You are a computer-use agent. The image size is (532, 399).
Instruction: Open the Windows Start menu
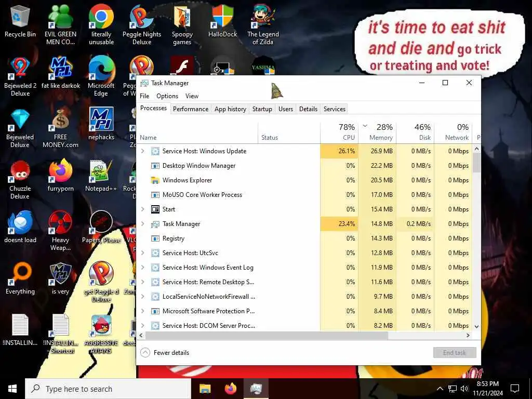coord(12,389)
